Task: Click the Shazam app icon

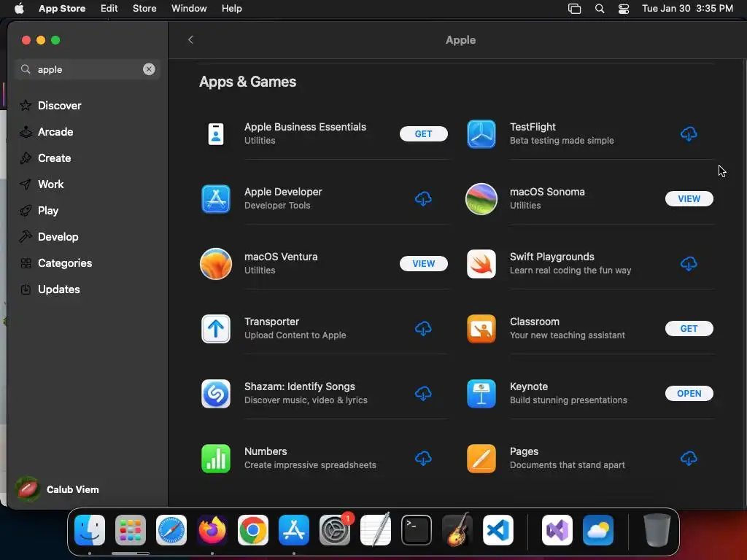Action: (x=216, y=393)
